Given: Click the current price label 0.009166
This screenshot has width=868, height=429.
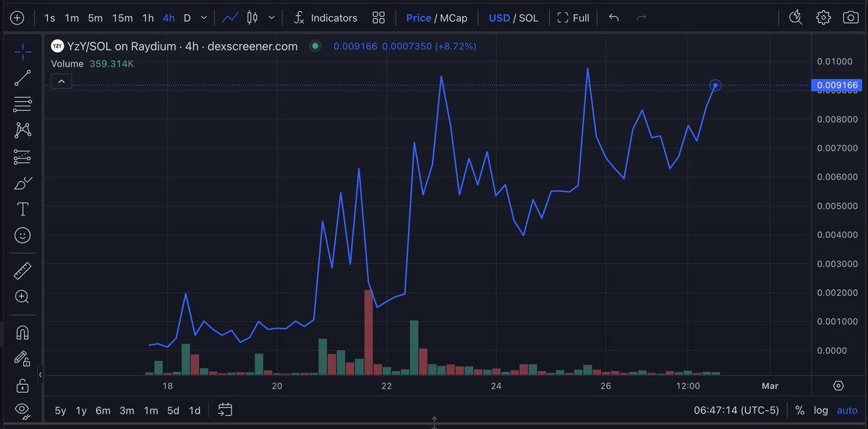Looking at the screenshot, I should pos(837,85).
